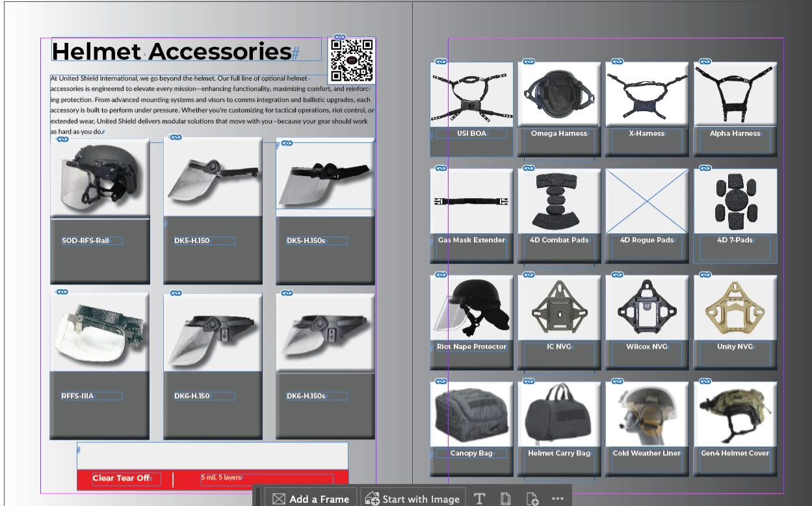
Task: Click the link badge on the QR code
Action: pos(339,38)
